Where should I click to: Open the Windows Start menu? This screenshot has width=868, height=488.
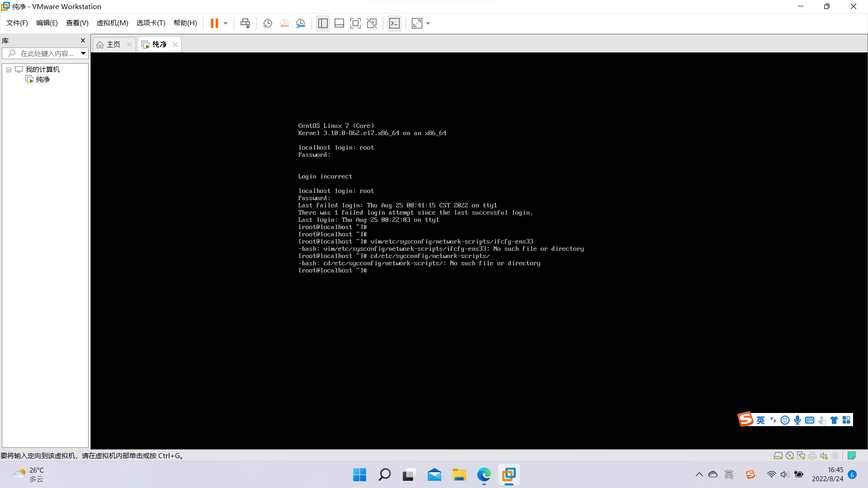(x=359, y=475)
